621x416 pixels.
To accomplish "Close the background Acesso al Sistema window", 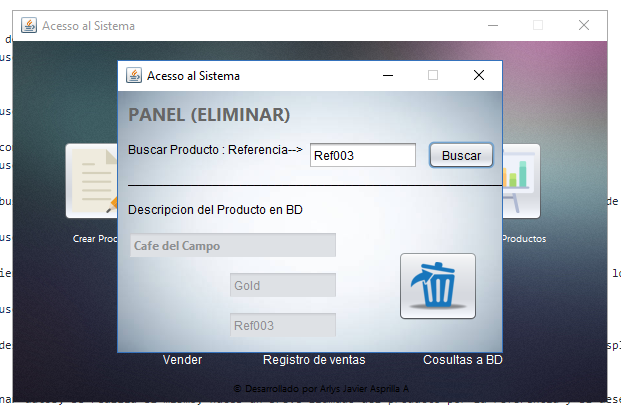I will coord(584,25).
